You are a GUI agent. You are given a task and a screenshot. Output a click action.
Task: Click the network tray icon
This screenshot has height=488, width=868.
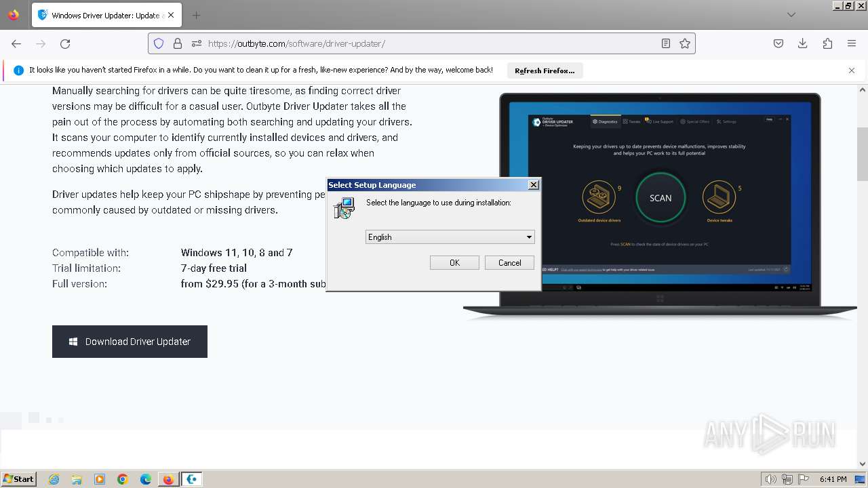pos(787,479)
